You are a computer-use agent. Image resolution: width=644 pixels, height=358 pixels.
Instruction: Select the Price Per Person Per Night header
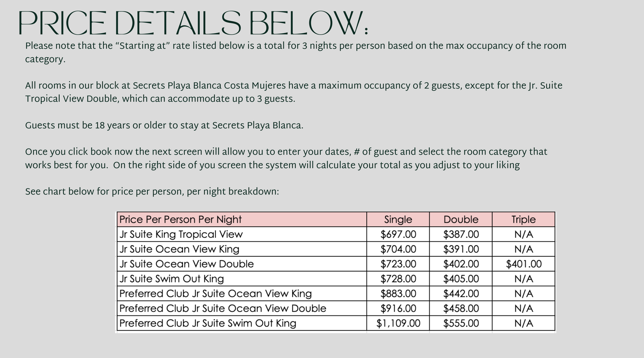point(181,219)
